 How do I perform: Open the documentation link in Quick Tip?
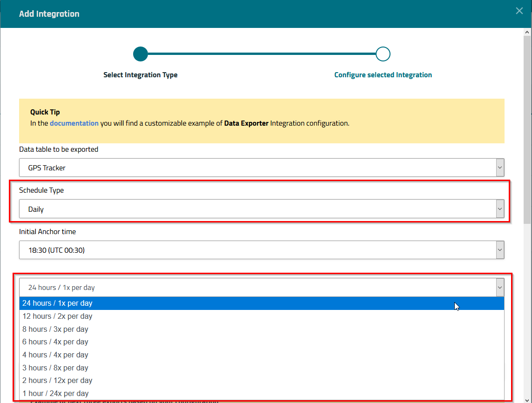74,123
